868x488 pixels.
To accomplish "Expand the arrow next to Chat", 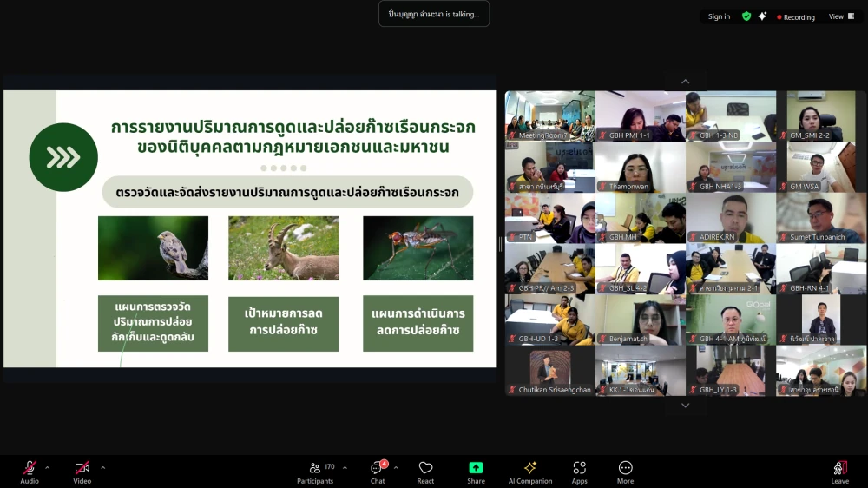I will click(396, 468).
